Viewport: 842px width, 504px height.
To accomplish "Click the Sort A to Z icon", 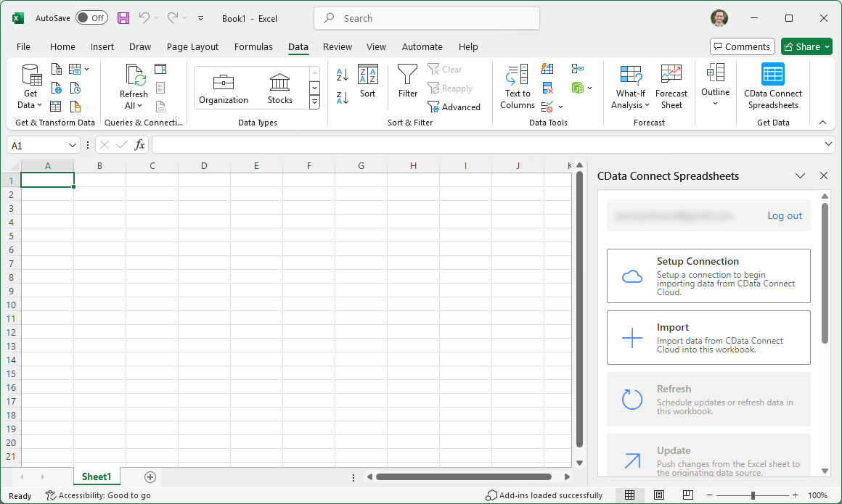I will tap(343, 74).
